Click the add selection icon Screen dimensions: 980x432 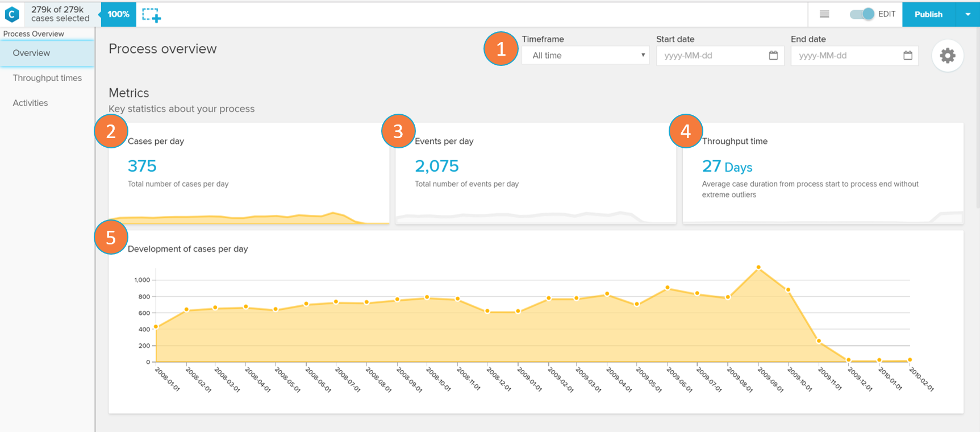coord(151,15)
